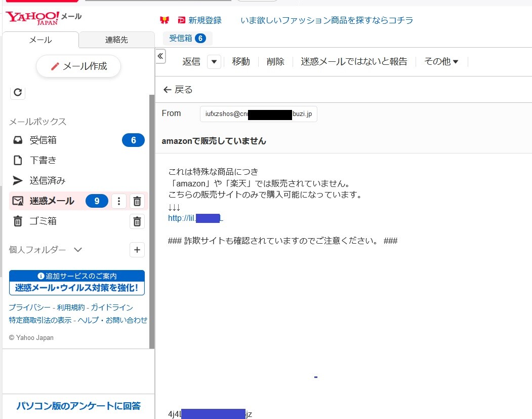Image resolution: width=532 pixels, height=419 pixels.
Task: Click 移動 to move the message
Action: click(x=241, y=61)
